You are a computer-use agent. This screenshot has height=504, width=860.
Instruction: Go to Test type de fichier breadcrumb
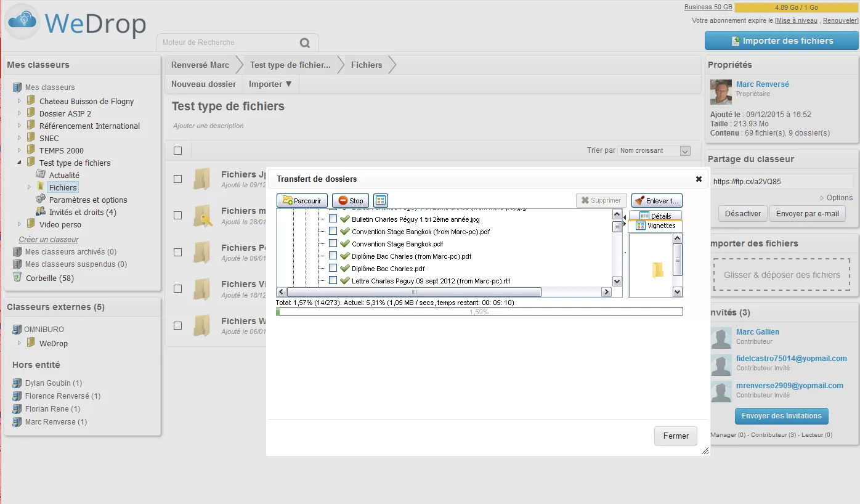click(x=290, y=65)
